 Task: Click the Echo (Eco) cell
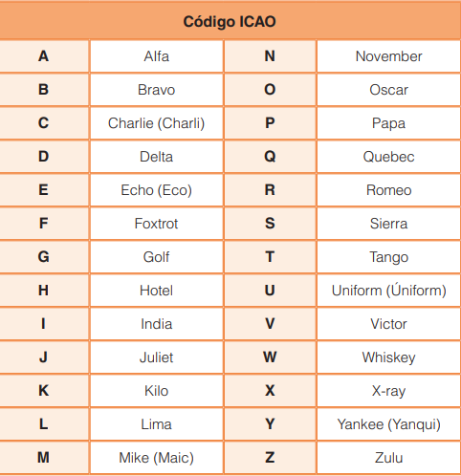[157, 190]
